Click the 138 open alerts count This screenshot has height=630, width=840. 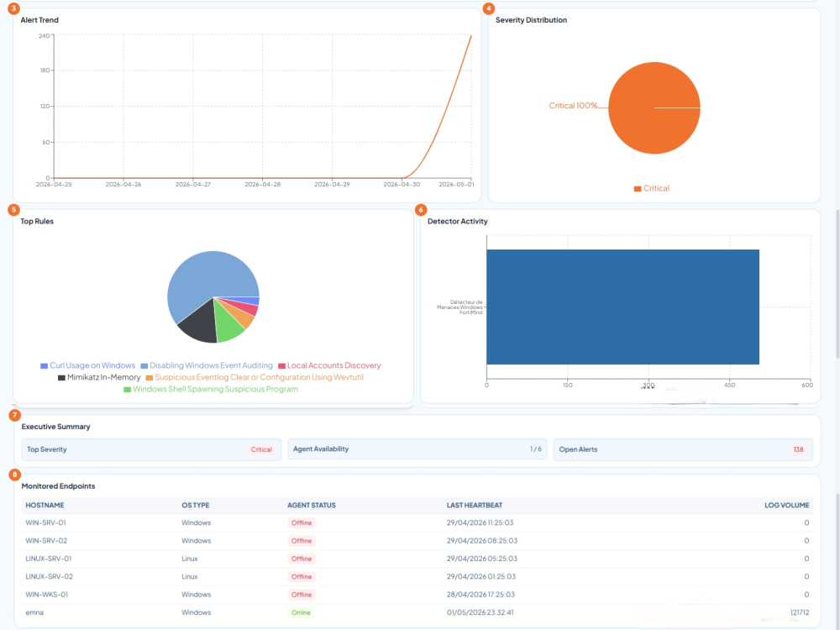798,449
